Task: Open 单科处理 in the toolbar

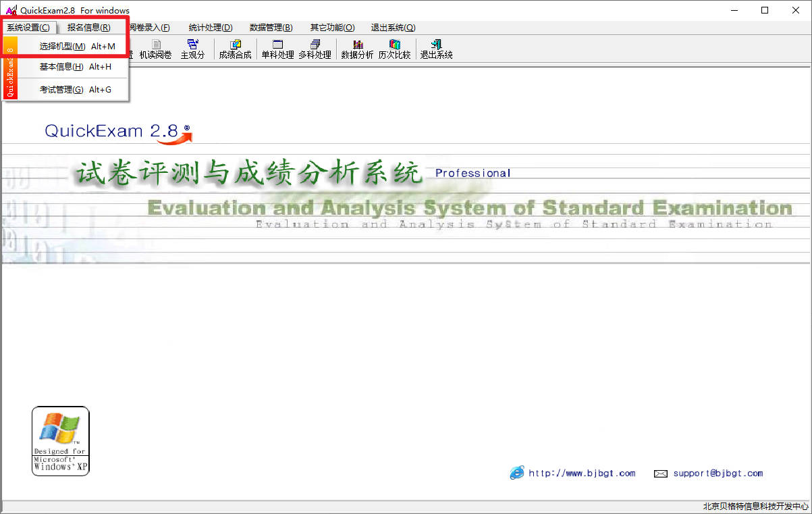Action: [x=277, y=49]
